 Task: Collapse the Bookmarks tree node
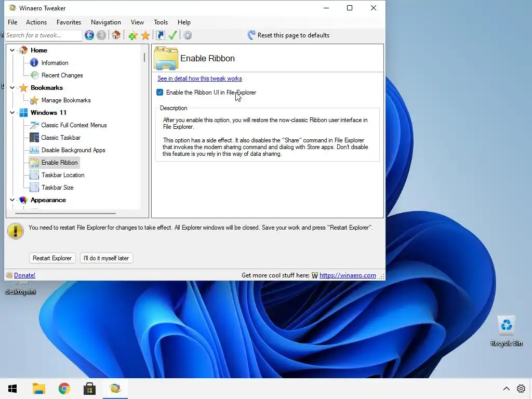point(12,87)
